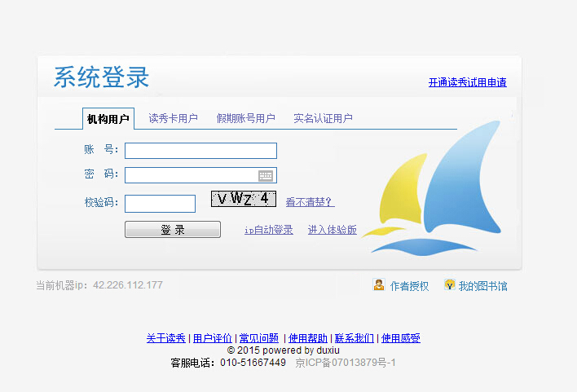This screenshot has width=577, height=392.
Task: Click the 我的图书馆 icon
Action: pyautogui.click(x=449, y=285)
